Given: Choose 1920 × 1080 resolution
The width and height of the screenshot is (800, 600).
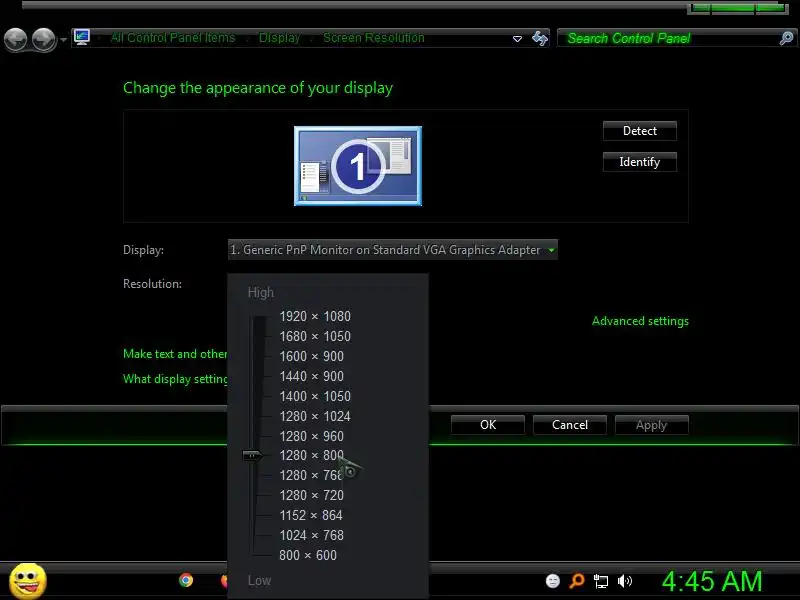Looking at the screenshot, I should (315, 316).
